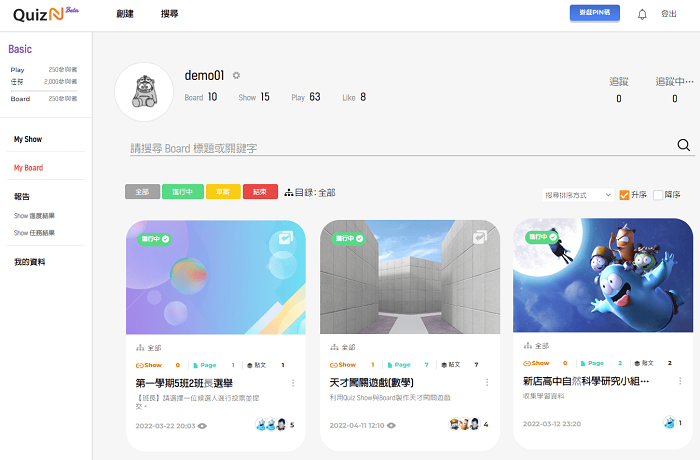This screenshot has width=700, height=460.
Task: Enable the 升序 ascending checkbox
Action: [x=625, y=195]
